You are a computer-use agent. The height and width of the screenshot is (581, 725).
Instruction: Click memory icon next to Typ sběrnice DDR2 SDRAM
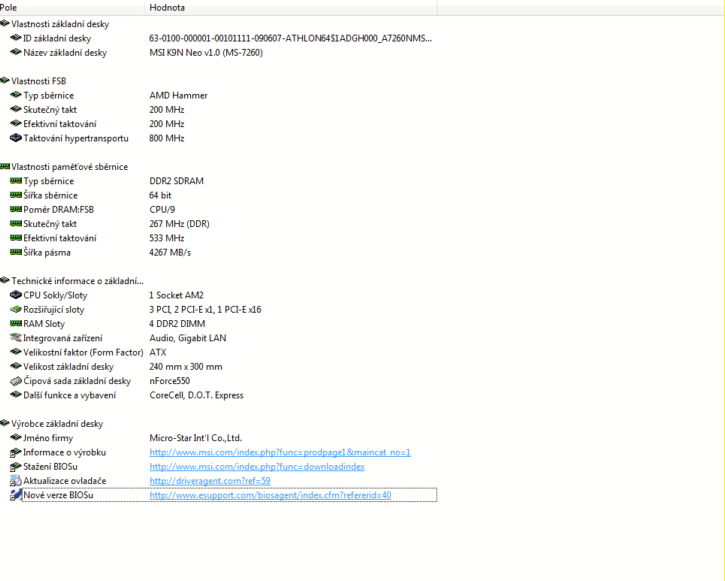tap(16, 181)
